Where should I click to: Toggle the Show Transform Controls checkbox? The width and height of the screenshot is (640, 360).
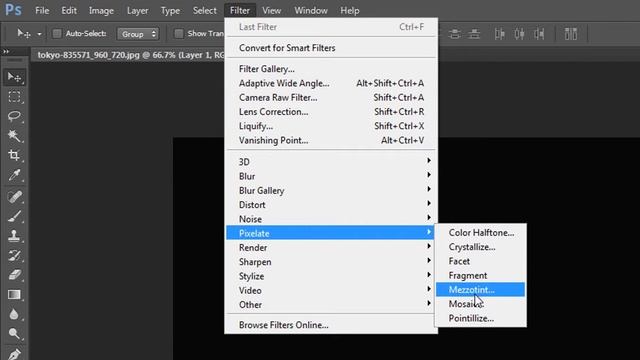179,33
